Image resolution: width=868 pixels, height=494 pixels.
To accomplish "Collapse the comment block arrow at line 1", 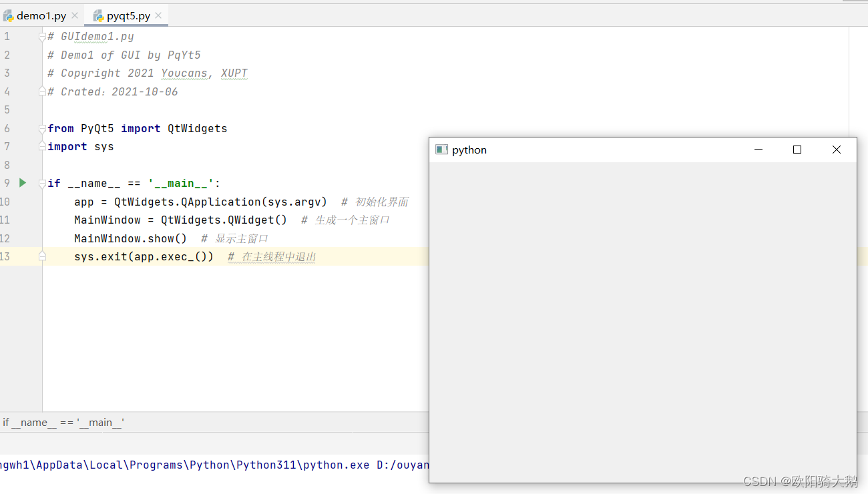I will [41, 36].
